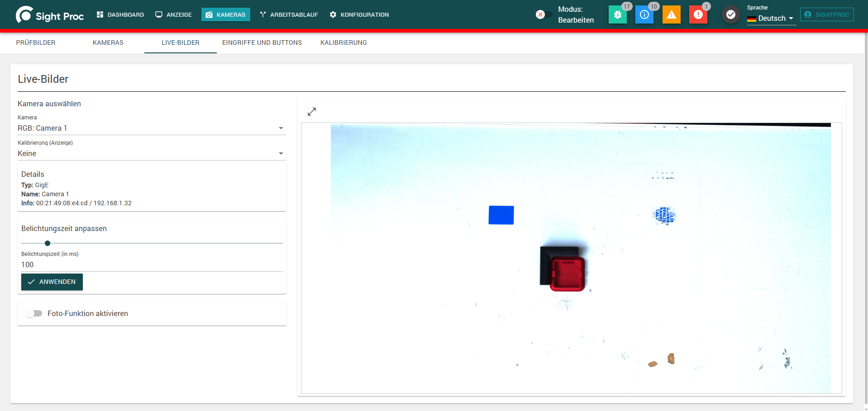Open the Kamera selection dropdown
The width and height of the screenshot is (868, 411).
[152, 128]
